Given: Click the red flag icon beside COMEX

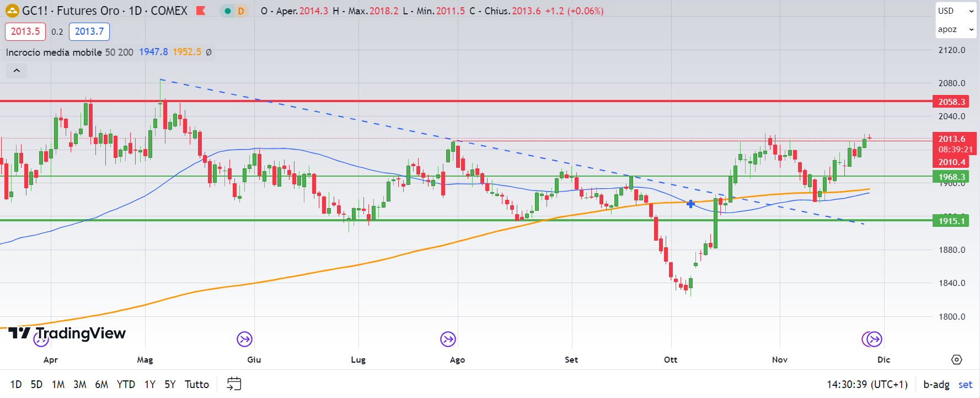Looking at the screenshot, I should click(201, 10).
